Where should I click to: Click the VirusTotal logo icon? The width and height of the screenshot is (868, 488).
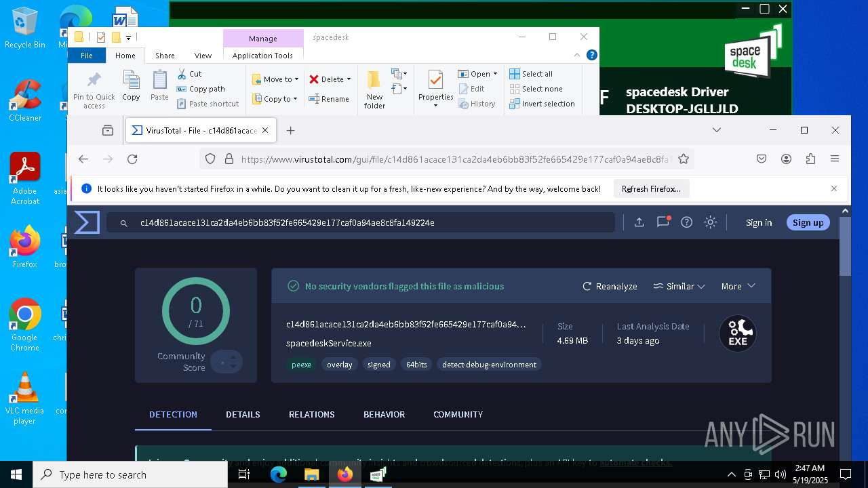87,222
